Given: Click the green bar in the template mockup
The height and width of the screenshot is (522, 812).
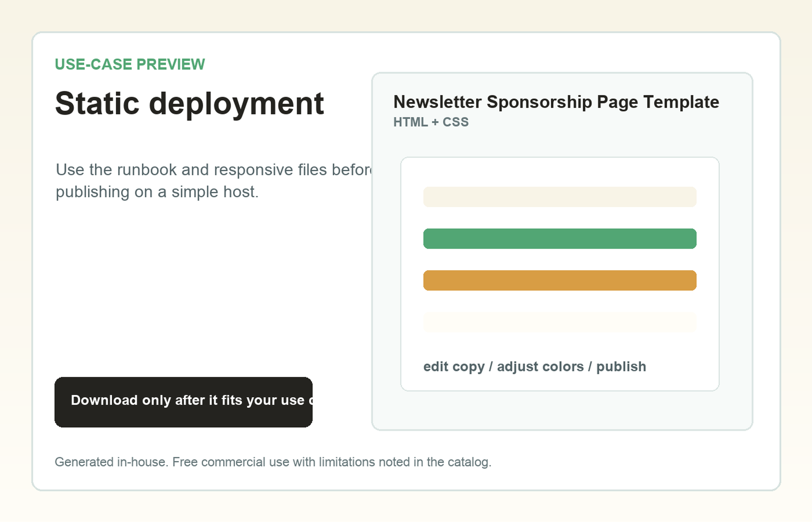Looking at the screenshot, I should pos(560,239).
